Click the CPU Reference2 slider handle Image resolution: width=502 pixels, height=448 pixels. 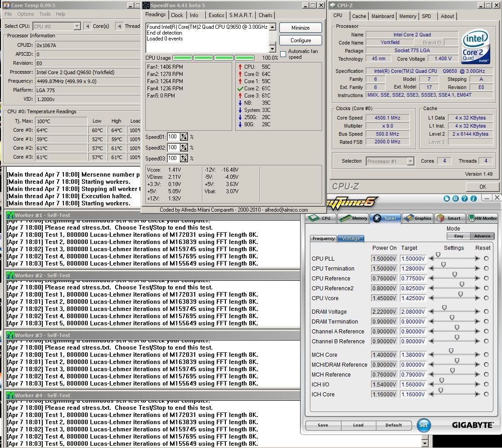(x=462, y=284)
